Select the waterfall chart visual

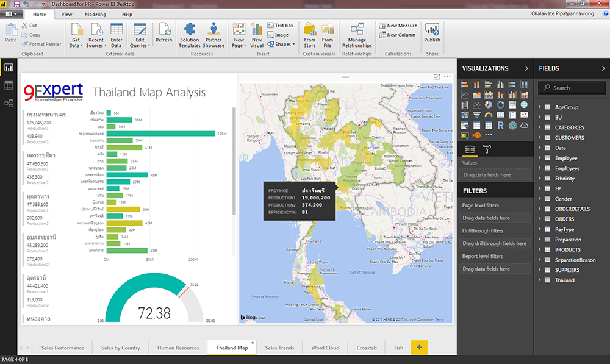point(465,105)
